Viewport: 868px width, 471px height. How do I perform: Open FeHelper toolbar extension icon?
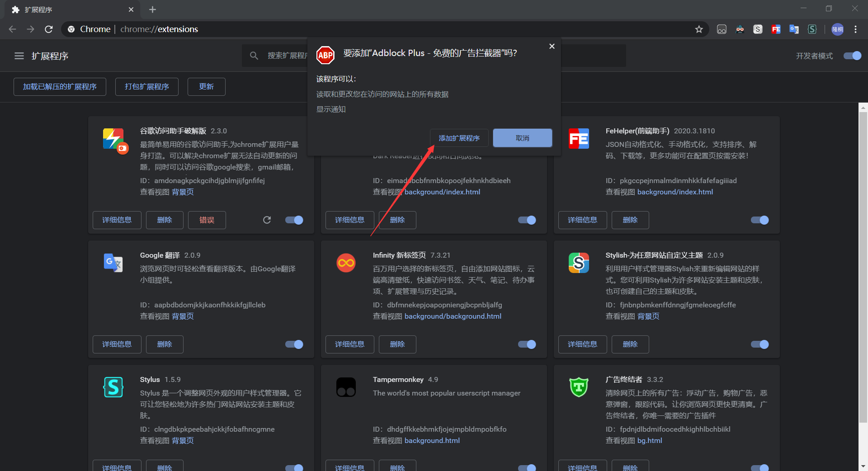click(x=776, y=29)
